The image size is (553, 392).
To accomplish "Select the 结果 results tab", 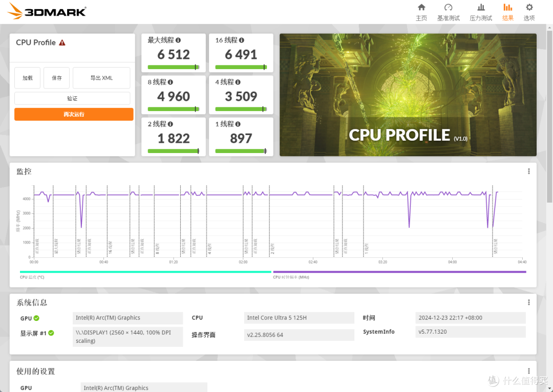I will (507, 12).
